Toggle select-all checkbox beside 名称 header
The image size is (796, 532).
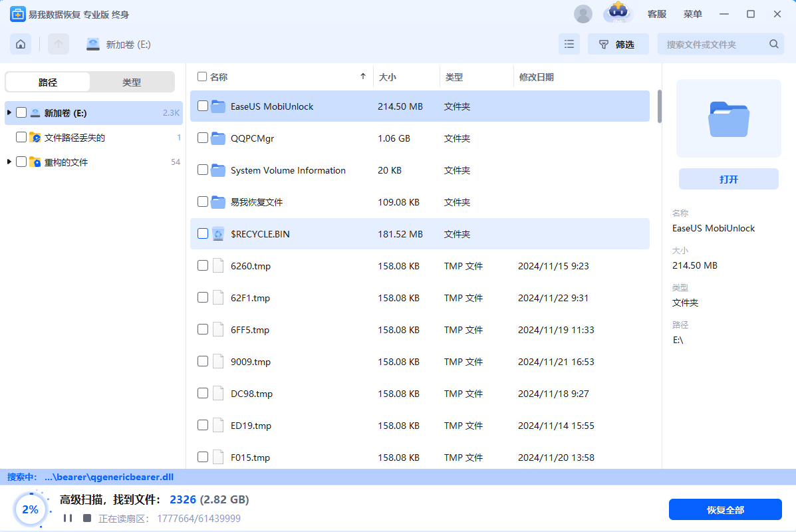click(202, 77)
